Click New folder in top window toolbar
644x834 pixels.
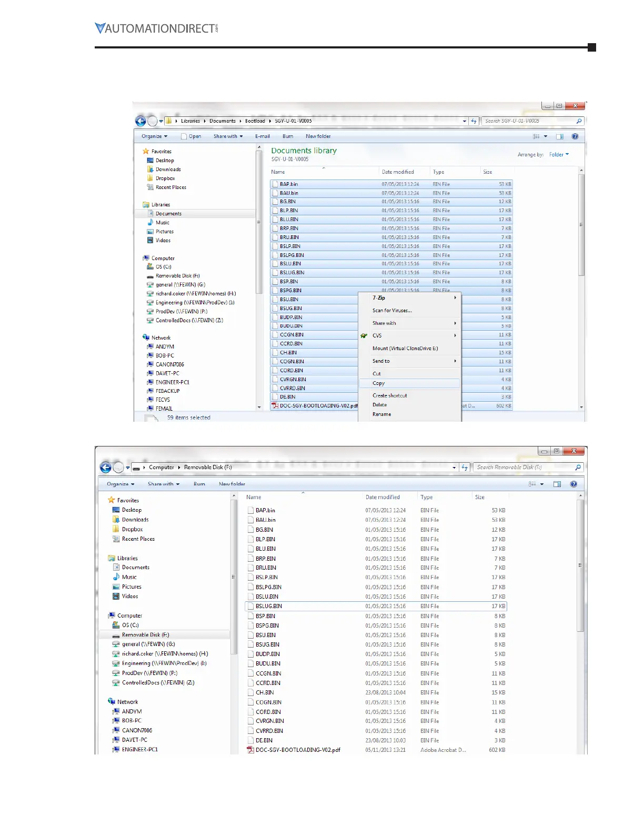pyautogui.click(x=318, y=136)
